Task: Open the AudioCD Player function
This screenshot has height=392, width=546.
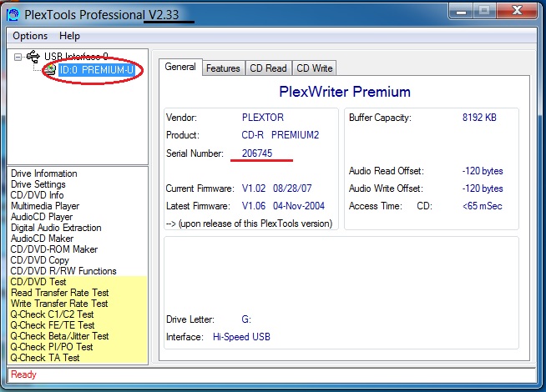Action: [42, 217]
